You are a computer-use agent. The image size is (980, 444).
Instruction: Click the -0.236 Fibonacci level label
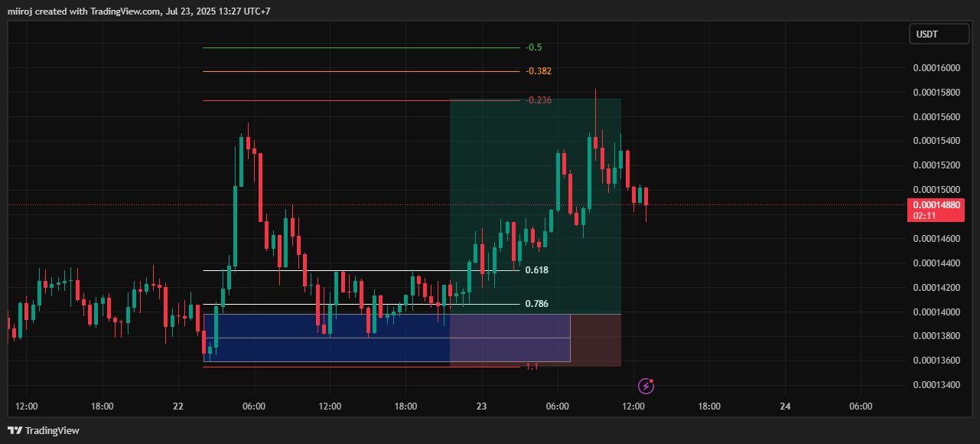click(x=539, y=100)
